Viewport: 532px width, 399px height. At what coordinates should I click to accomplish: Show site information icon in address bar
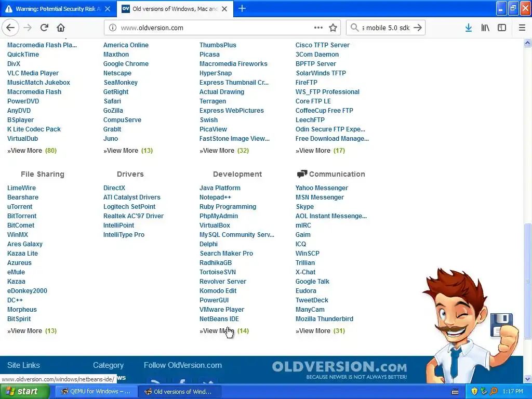click(113, 28)
